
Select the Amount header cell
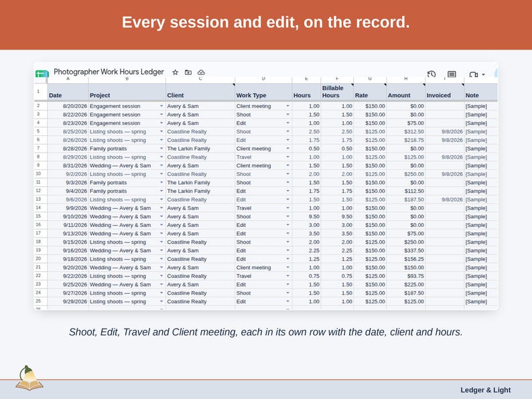pyautogui.click(x=406, y=92)
